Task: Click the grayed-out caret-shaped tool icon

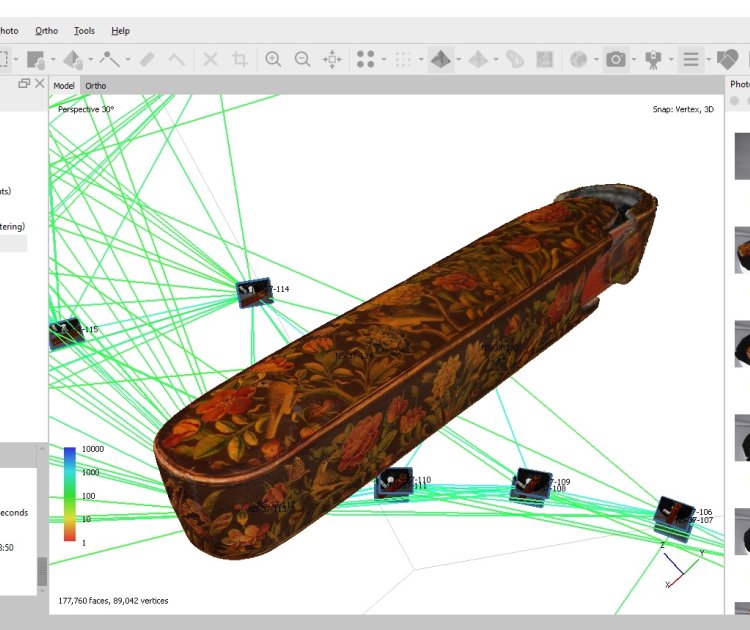Action: [x=177, y=59]
